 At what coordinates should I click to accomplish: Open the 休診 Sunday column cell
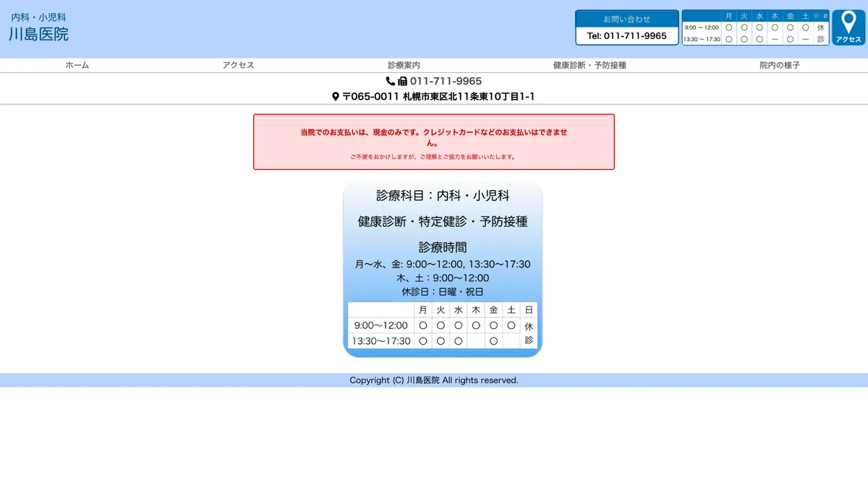[529, 333]
